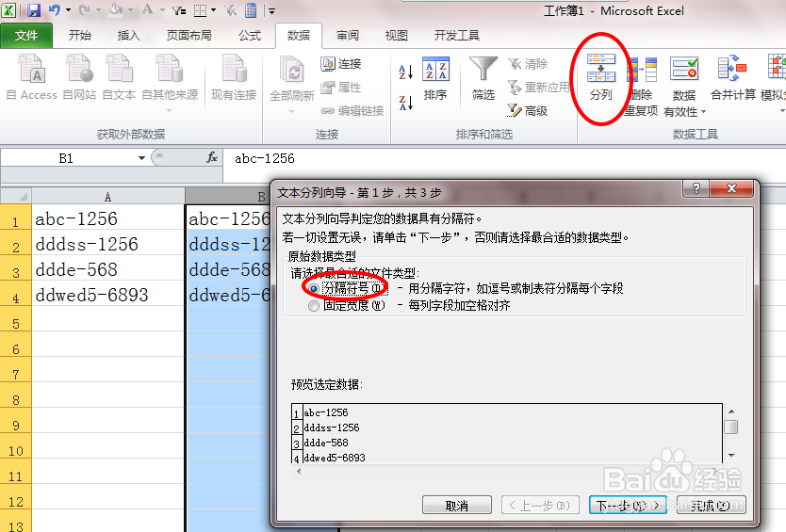786x532 pixels.
Task: Click the Name Box showing B1
Action: coord(66,158)
